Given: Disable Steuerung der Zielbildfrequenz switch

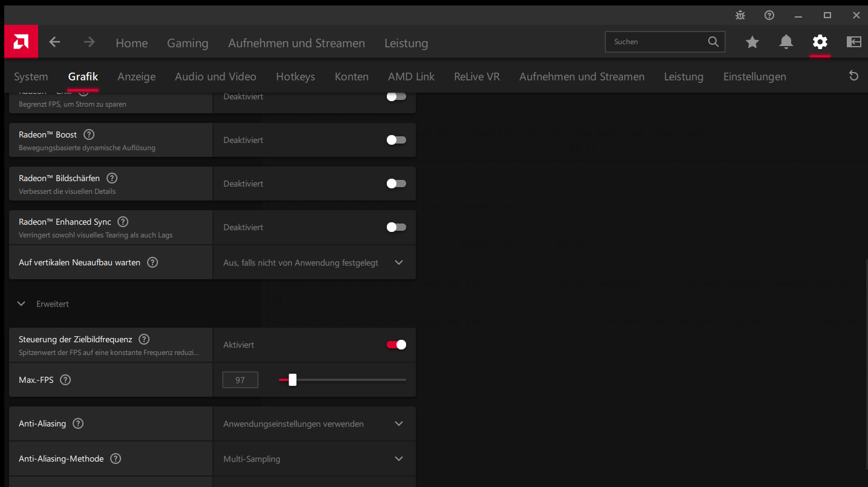Looking at the screenshot, I should point(396,345).
